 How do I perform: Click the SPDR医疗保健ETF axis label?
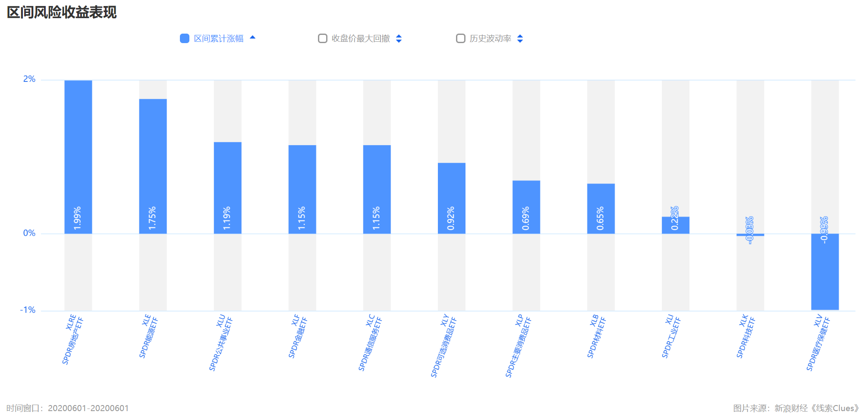(x=818, y=343)
